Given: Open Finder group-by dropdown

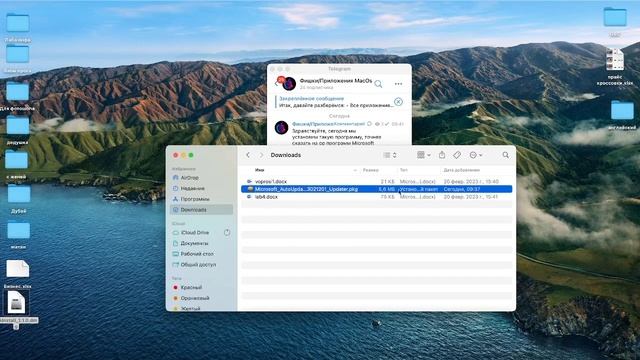Looking at the screenshot, I should click(424, 155).
